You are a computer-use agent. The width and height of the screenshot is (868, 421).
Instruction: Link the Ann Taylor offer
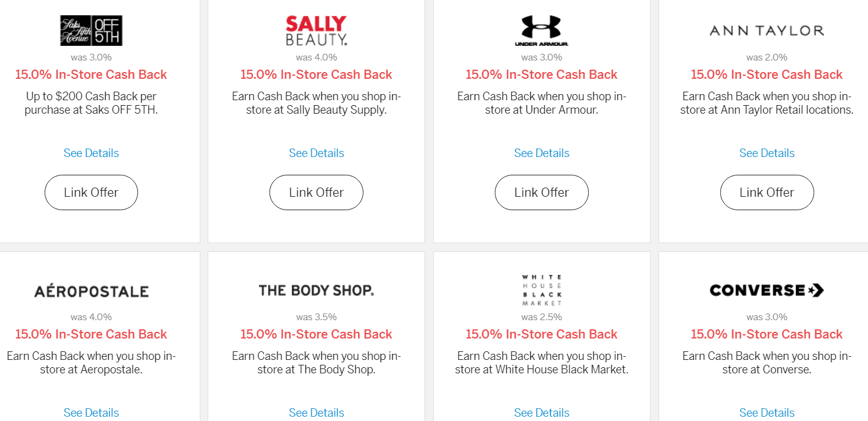pos(767,192)
